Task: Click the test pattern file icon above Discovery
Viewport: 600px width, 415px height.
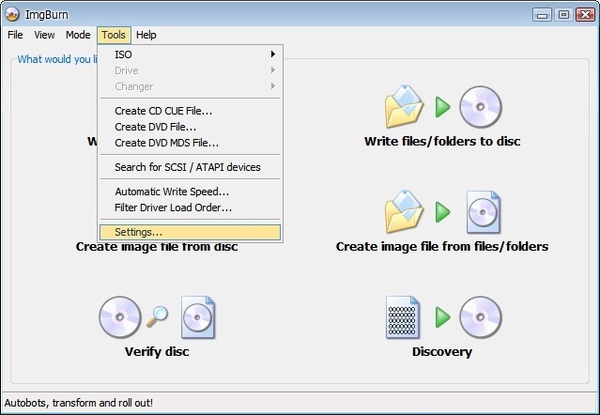Action: click(403, 317)
